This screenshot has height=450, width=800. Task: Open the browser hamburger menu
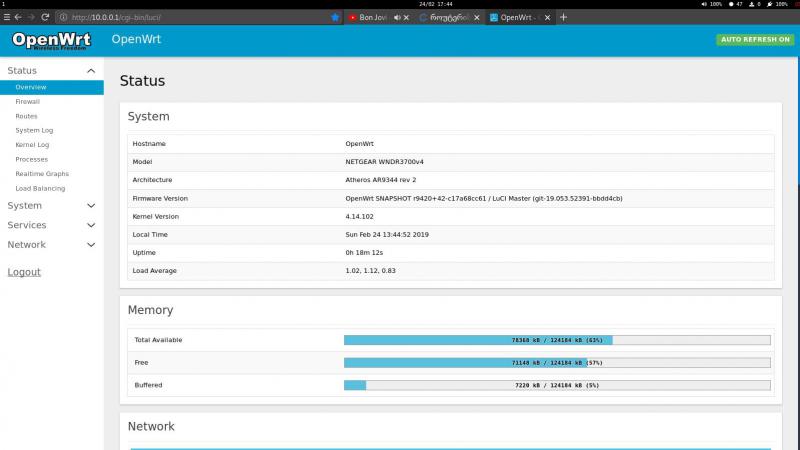7,17
